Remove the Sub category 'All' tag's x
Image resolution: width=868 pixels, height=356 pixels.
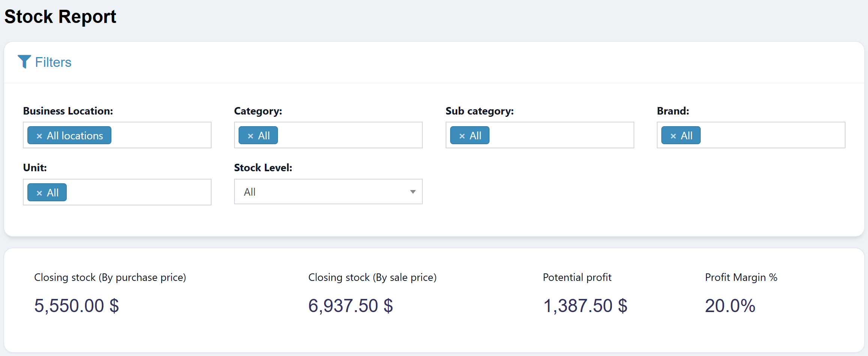coord(462,136)
